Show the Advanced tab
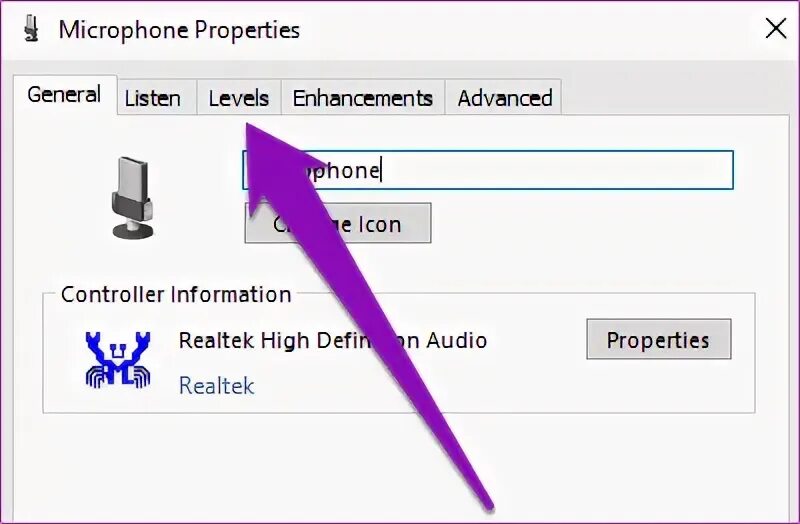Image resolution: width=800 pixels, height=524 pixels. tap(505, 98)
